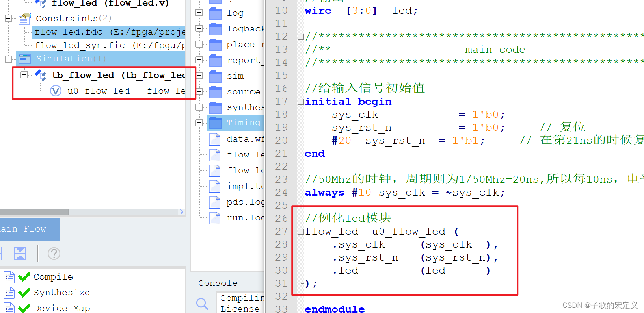Switch to the Main_Flow tab
Image resolution: width=644 pixels, height=313 pixels.
pos(29,229)
